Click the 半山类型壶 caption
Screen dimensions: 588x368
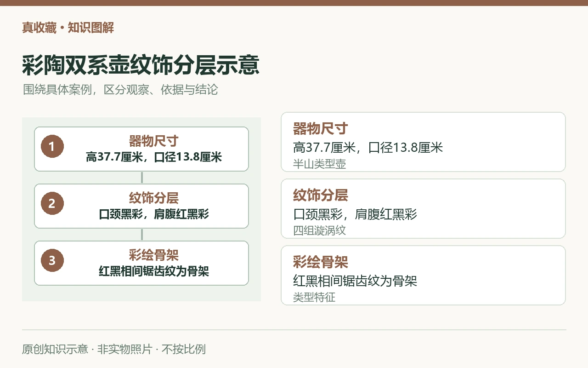(320, 164)
